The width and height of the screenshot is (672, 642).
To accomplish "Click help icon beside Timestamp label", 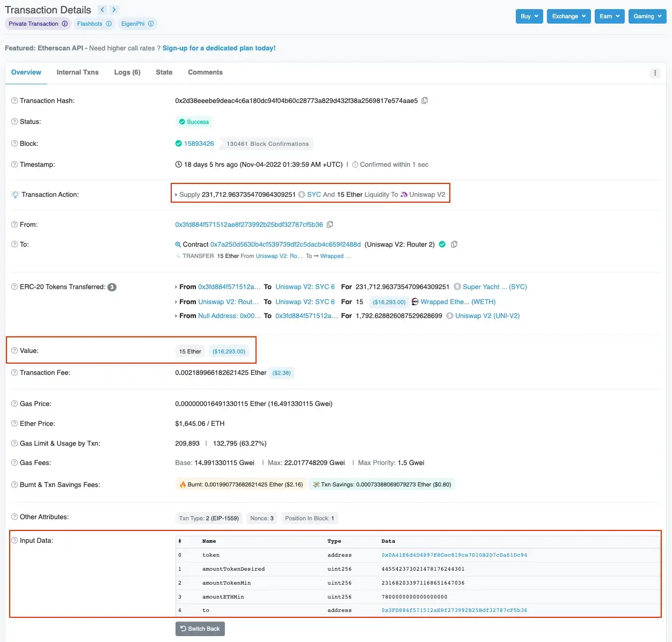I will [x=14, y=164].
